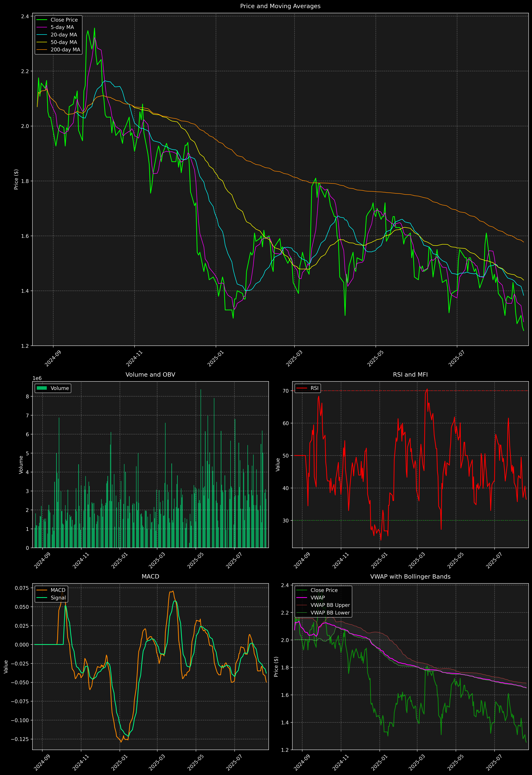Click the 5-day MA legend label
The height and width of the screenshot is (775, 532).
click(62, 27)
